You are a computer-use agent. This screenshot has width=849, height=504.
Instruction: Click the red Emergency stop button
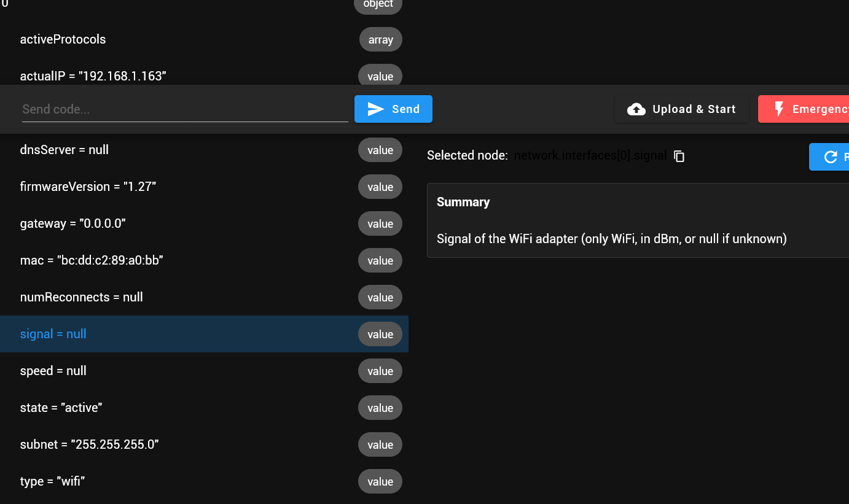click(804, 109)
